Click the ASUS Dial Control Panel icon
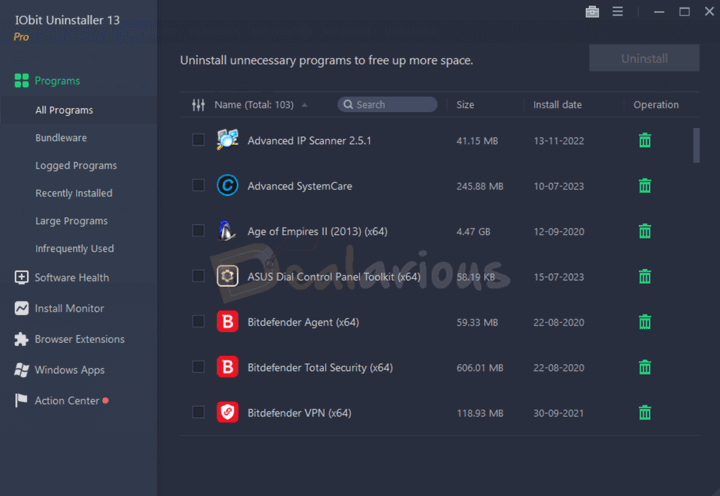This screenshot has width=720, height=496. (227, 276)
